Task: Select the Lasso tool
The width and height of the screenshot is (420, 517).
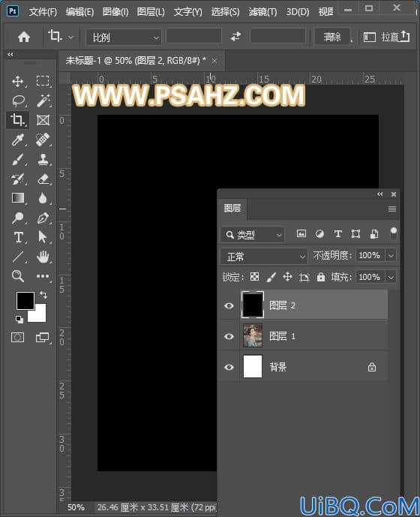Action: (x=18, y=101)
